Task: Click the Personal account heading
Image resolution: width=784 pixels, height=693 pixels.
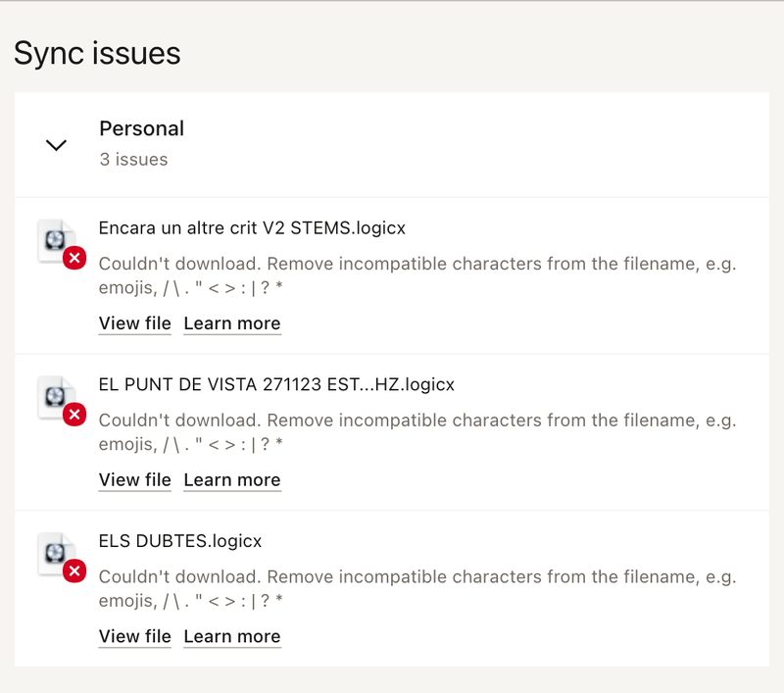Action: (141, 128)
